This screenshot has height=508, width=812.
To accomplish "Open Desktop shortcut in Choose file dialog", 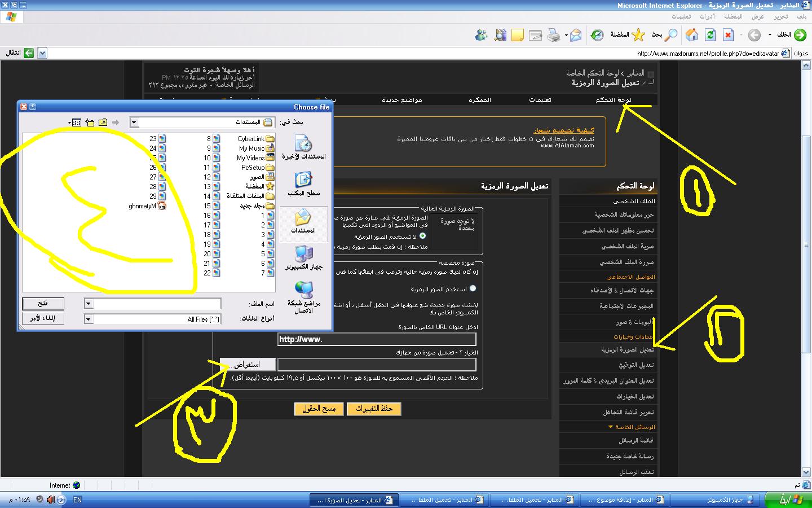I will click(304, 184).
